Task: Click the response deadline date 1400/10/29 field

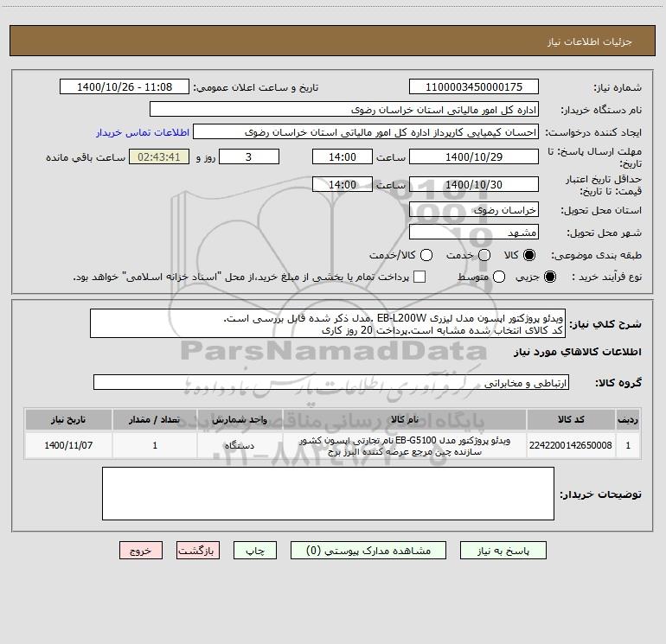Action: click(474, 156)
